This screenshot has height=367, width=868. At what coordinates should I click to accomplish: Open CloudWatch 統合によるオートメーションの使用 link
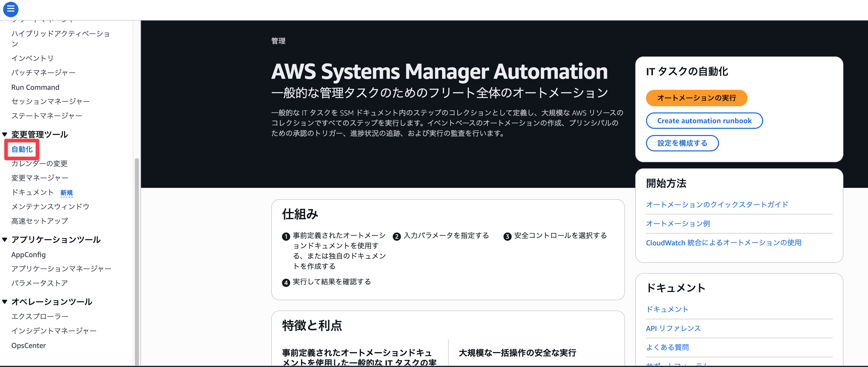pos(723,243)
